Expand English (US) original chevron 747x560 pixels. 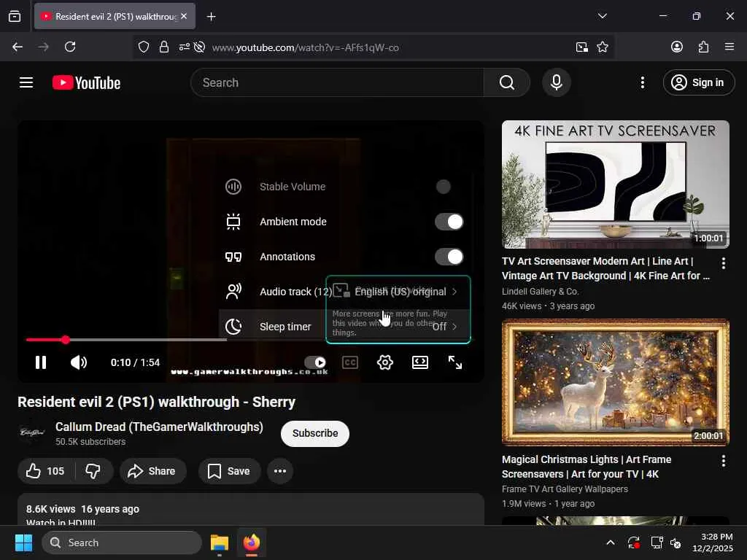pos(454,292)
